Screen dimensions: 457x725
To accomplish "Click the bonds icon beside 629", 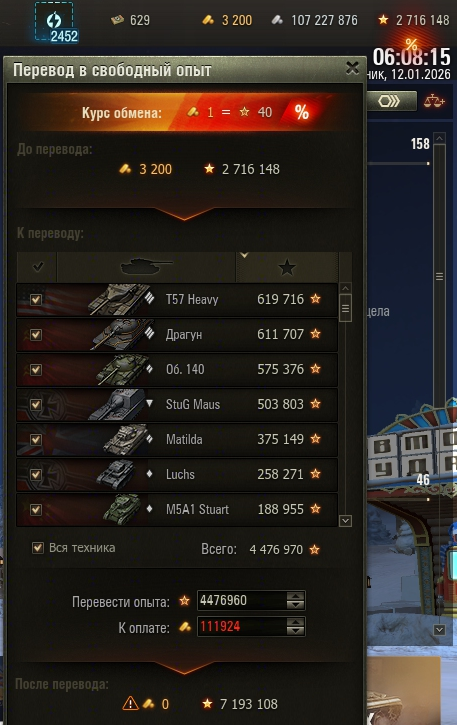I will pos(117,20).
